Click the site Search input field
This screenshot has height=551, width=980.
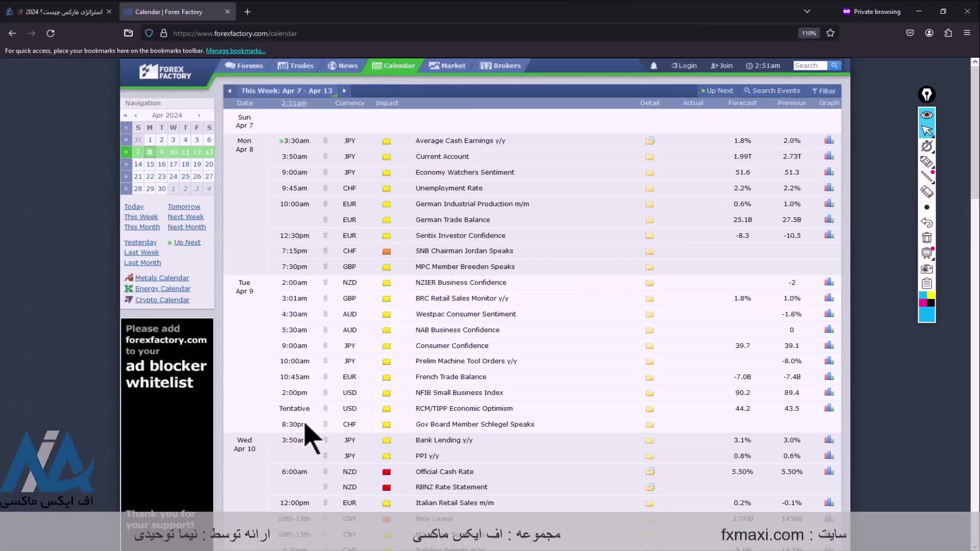coord(810,66)
